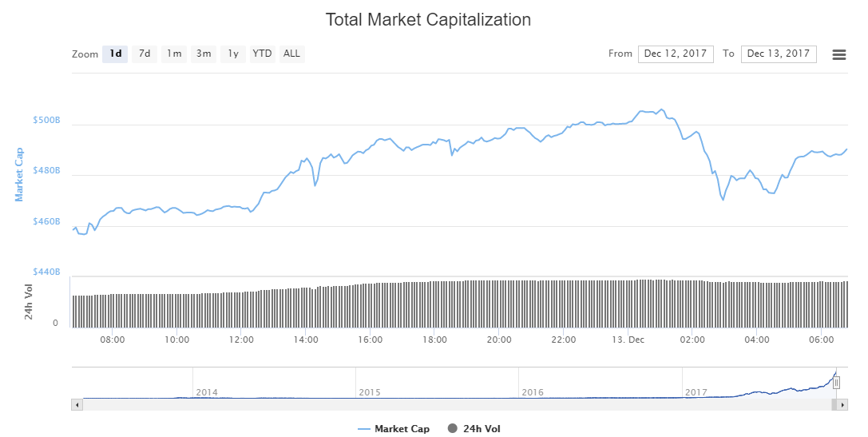Toggle 24h Vol series in legend

point(482,429)
